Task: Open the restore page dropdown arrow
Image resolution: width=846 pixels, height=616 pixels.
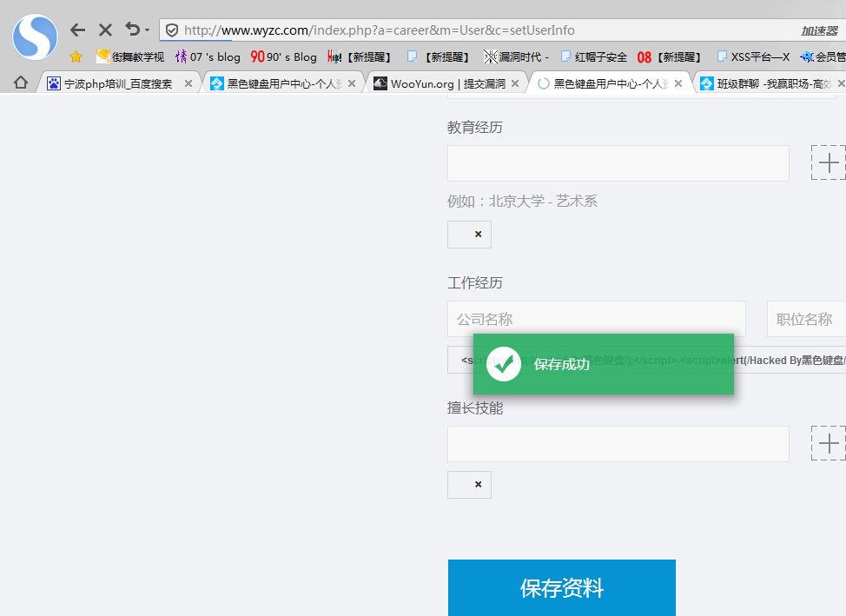Action: [147, 30]
